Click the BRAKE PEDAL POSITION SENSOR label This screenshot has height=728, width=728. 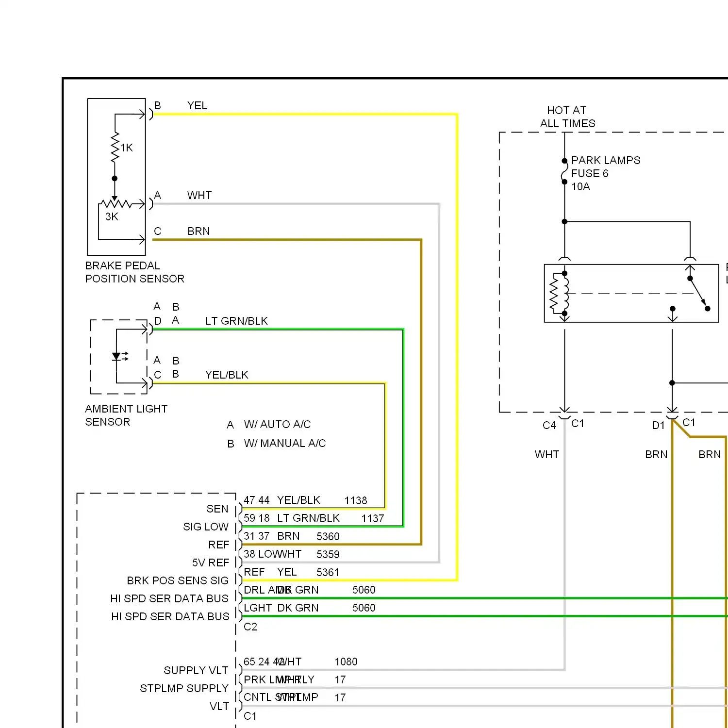(x=134, y=272)
